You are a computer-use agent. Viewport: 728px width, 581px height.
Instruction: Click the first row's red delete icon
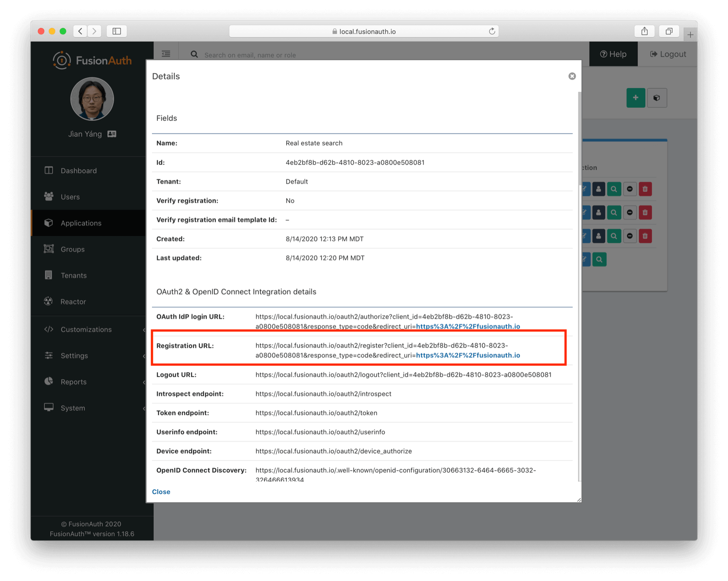(645, 189)
